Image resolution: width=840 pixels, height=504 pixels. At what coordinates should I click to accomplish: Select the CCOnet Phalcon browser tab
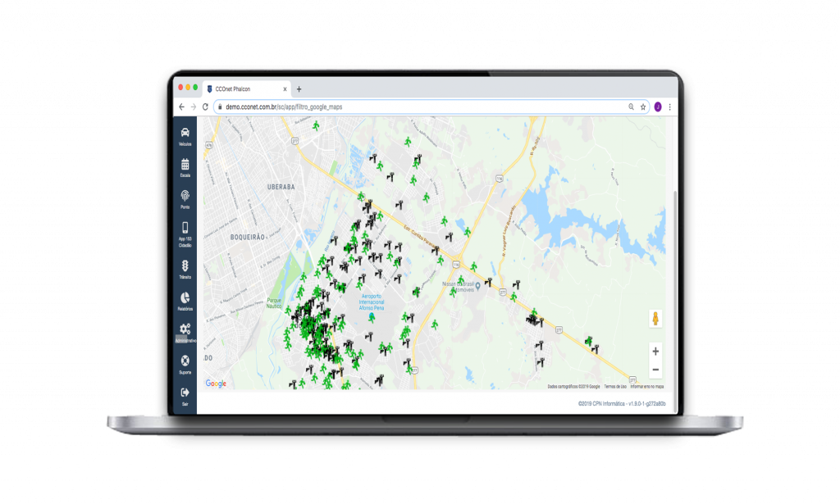(242, 89)
